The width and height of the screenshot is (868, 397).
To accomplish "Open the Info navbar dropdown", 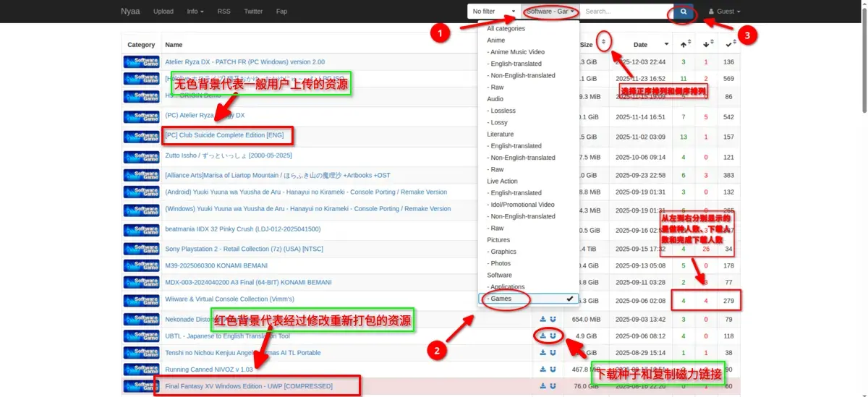I will 195,12.
